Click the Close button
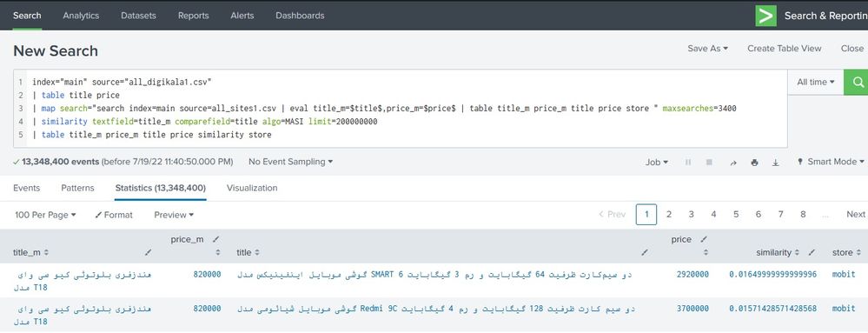868x333 pixels. click(852, 49)
